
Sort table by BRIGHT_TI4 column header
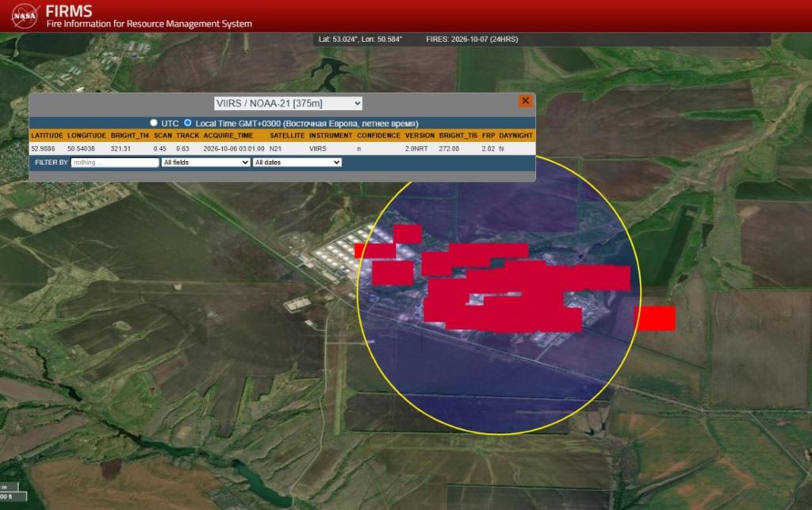pos(129,136)
